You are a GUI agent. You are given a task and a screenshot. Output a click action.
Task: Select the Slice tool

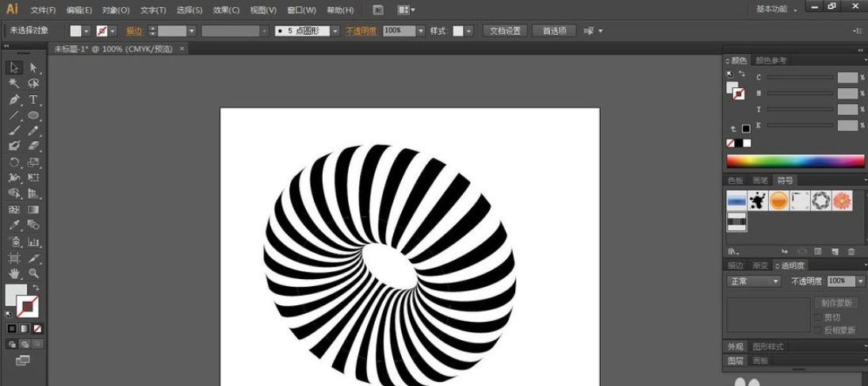[x=34, y=258]
